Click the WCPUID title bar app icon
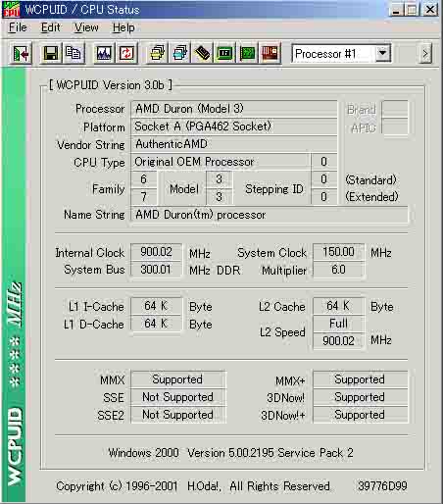Viewport: 443px width, 504px height. [x=11, y=9]
